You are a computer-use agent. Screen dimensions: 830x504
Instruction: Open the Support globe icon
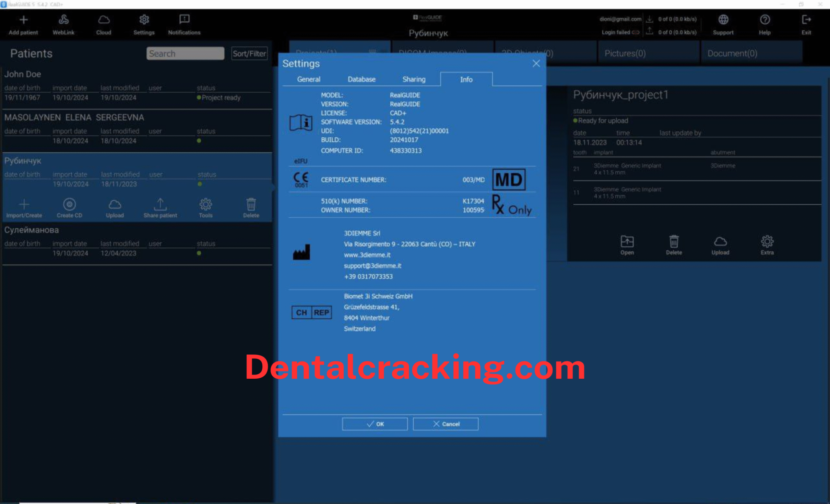tap(723, 20)
